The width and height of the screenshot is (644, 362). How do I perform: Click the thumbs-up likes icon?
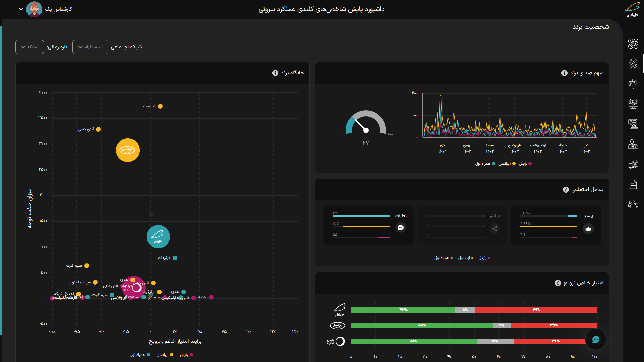coord(588,229)
